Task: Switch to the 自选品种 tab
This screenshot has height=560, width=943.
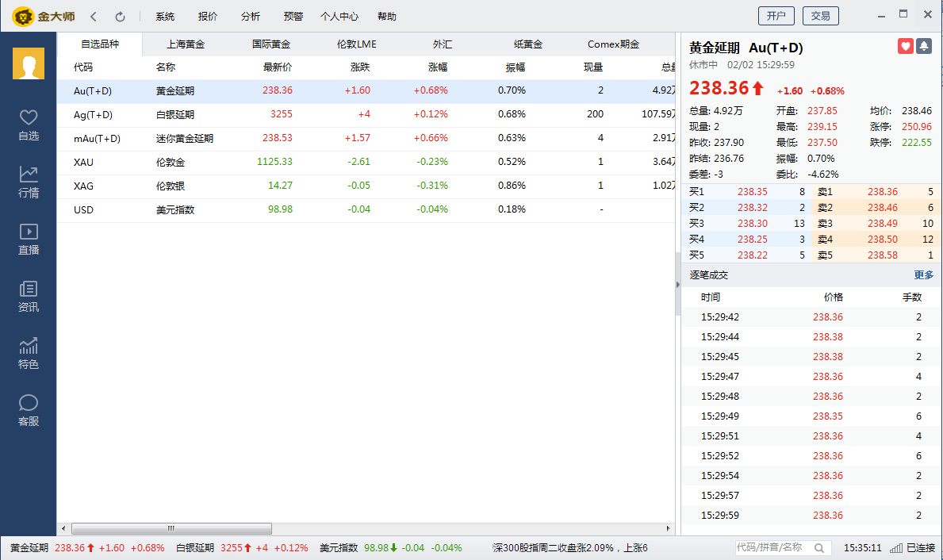Action: click(x=100, y=44)
